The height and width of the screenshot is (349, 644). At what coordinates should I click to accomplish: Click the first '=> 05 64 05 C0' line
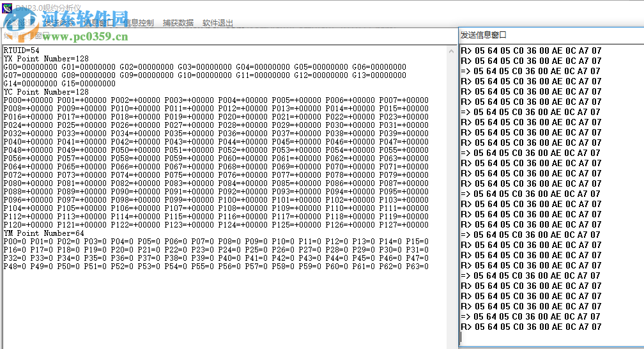coord(531,72)
